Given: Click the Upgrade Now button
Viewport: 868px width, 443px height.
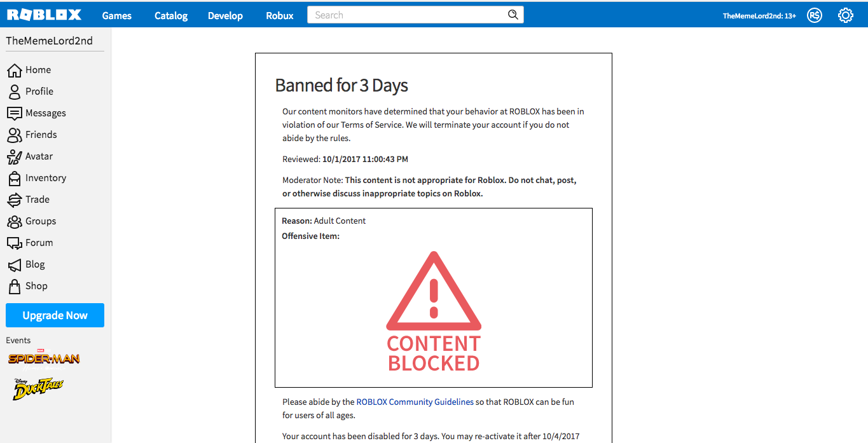Looking at the screenshot, I should (x=55, y=315).
